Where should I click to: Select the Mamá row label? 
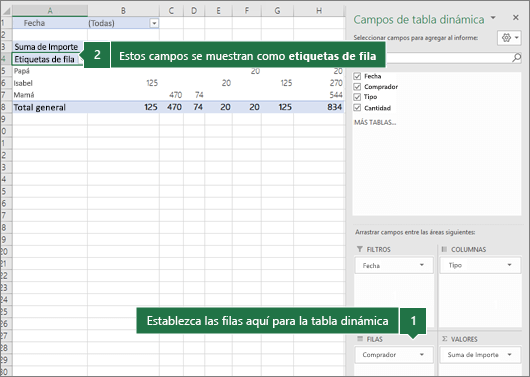coord(50,95)
